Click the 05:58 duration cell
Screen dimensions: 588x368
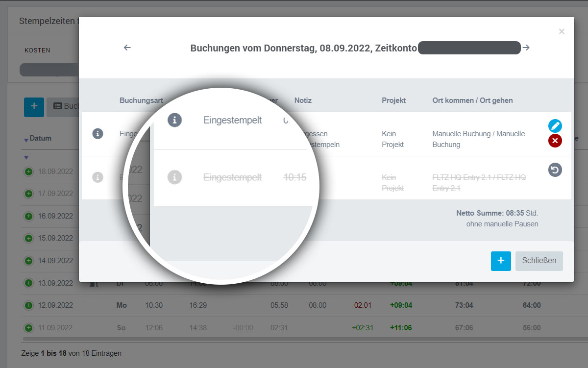[279, 305]
